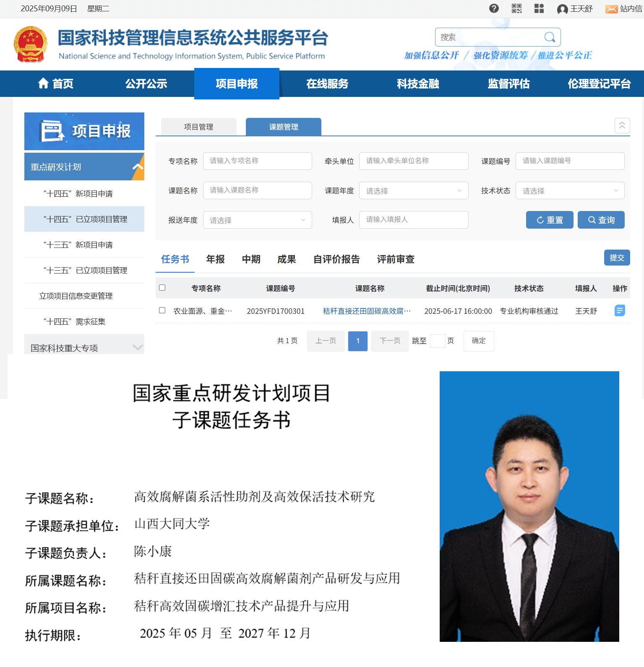This screenshot has height=667, width=644.
Task: Open 立项项目信息变更管理 in sidebar
Action: 84,296
